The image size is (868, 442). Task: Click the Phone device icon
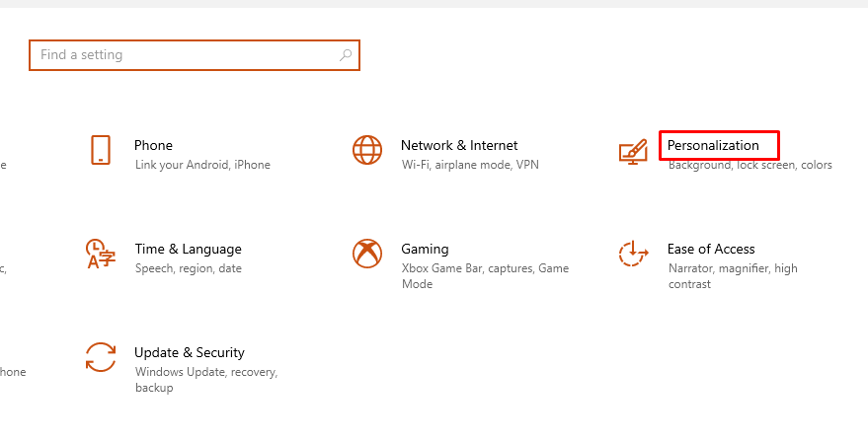(x=100, y=150)
